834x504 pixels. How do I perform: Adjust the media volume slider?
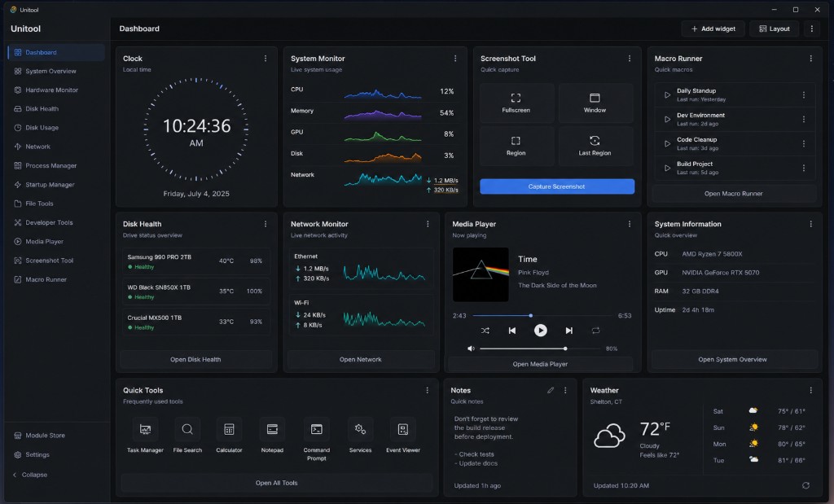point(540,348)
